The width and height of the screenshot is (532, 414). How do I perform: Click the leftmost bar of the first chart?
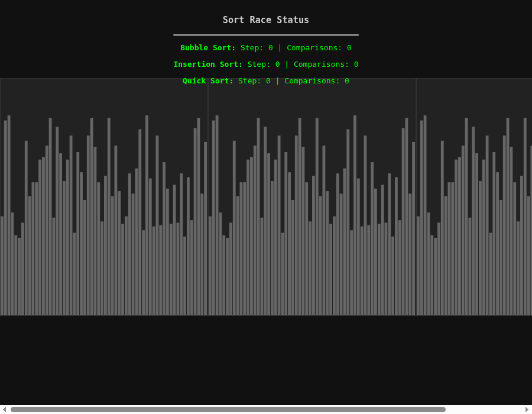pos(2,266)
